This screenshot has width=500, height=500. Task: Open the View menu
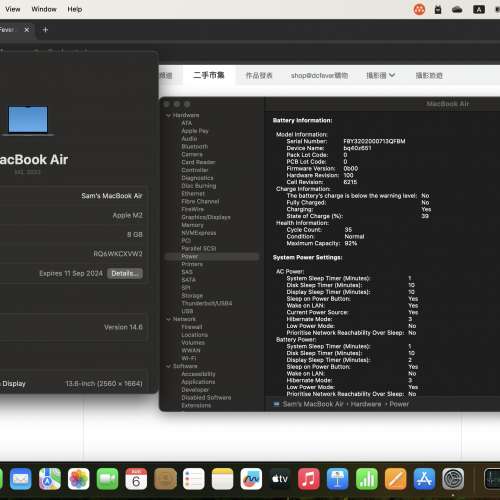point(13,9)
